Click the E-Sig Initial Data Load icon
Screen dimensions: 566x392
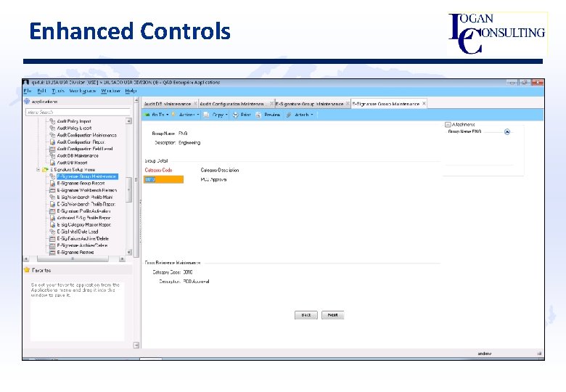coord(52,232)
